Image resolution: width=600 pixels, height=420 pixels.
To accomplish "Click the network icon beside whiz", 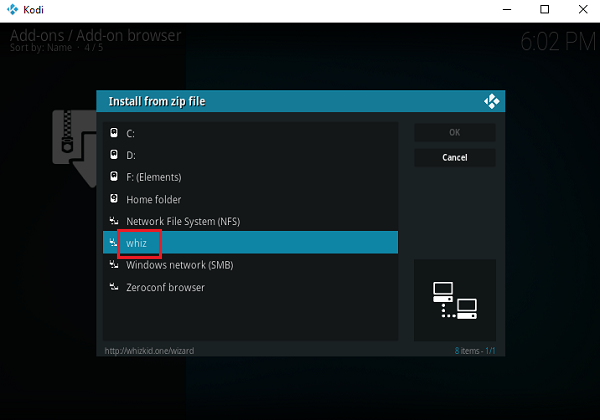I will 113,242.
